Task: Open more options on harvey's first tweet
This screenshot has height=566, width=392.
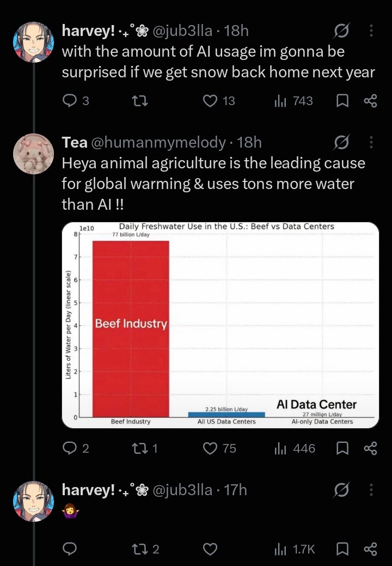Action: tap(371, 31)
